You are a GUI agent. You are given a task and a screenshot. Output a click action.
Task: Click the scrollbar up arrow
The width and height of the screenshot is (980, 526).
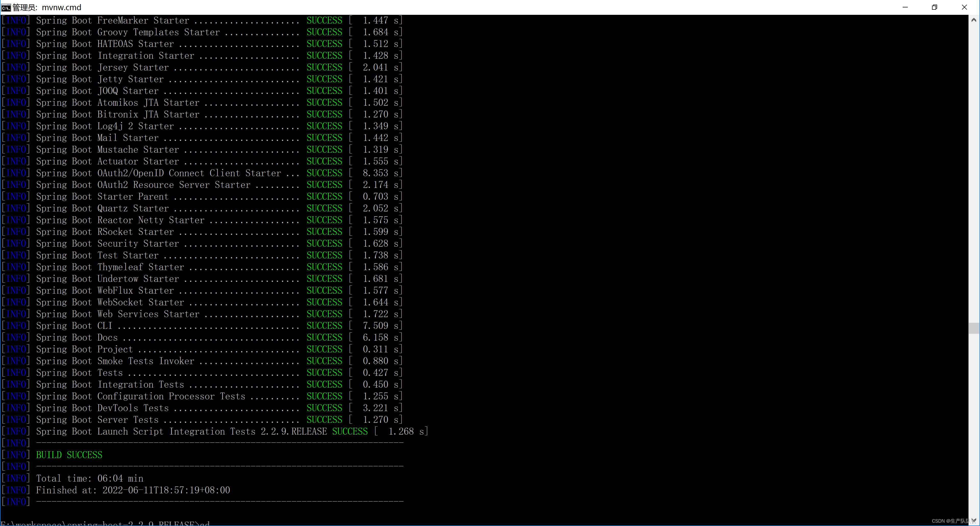pos(974,20)
